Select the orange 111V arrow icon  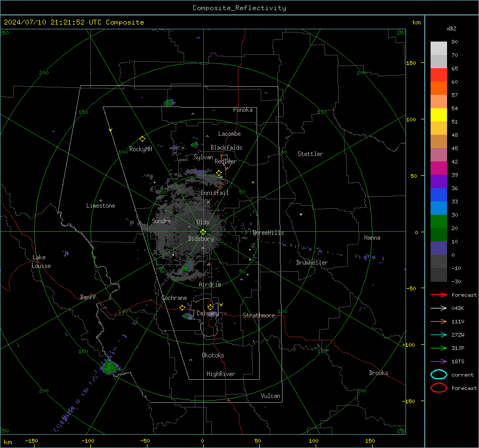pyautogui.click(x=439, y=321)
